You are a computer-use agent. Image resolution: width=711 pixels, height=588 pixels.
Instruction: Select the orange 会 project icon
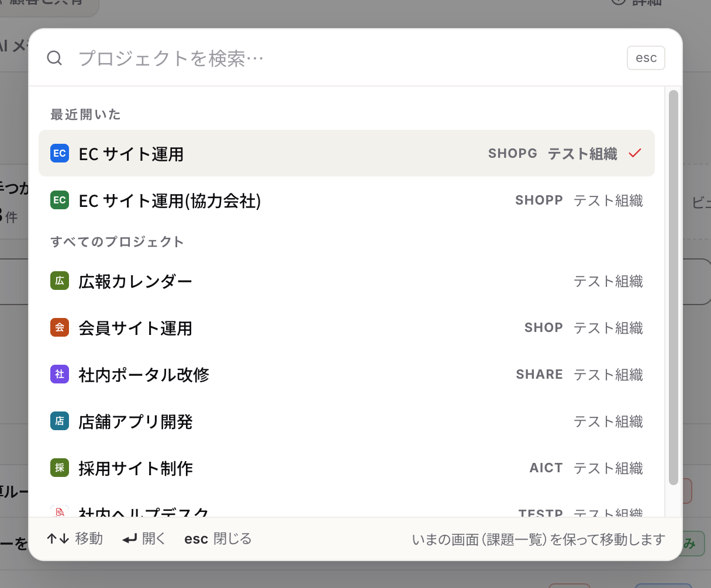(60, 327)
